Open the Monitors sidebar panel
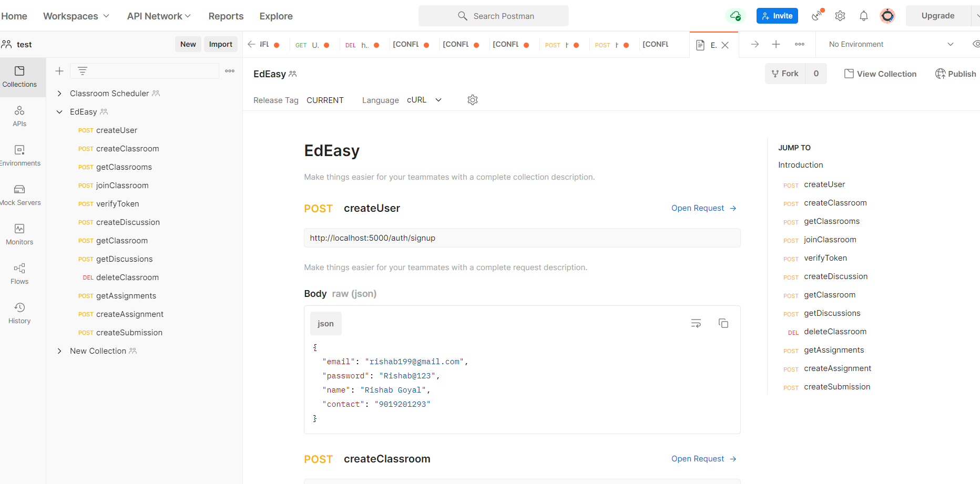980x484 pixels. click(19, 234)
